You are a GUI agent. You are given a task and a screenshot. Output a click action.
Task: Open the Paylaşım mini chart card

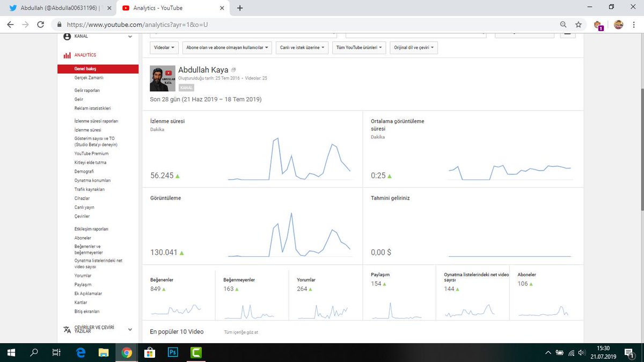(x=399, y=293)
